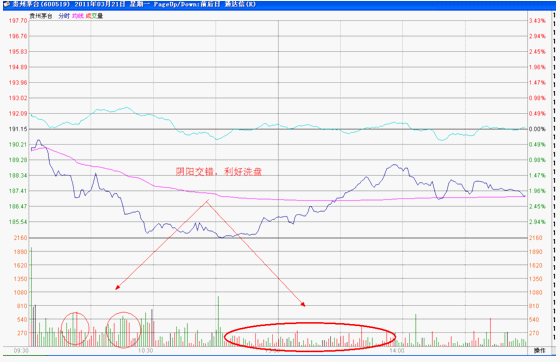
Task: Click the 3.43% percentage axis label
Action: (538, 21)
